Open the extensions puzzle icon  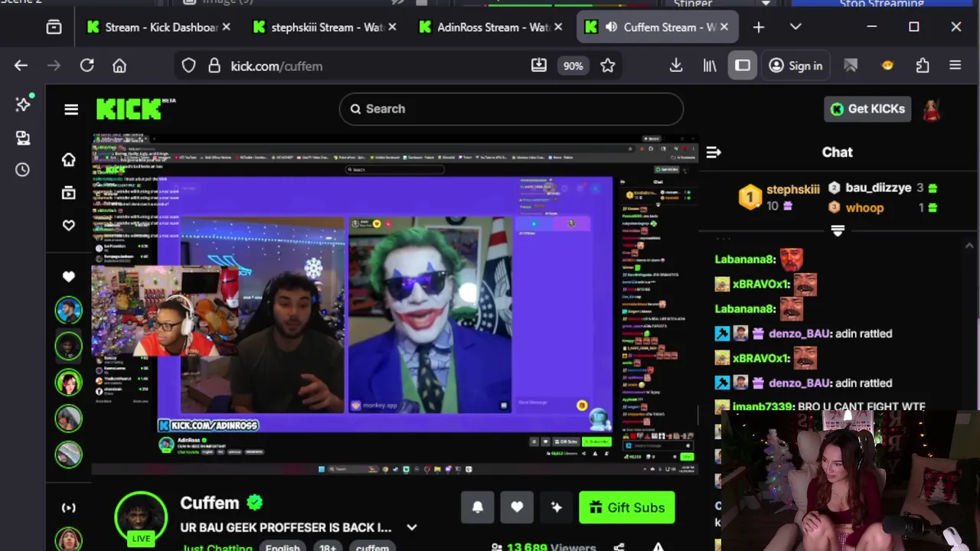(923, 66)
